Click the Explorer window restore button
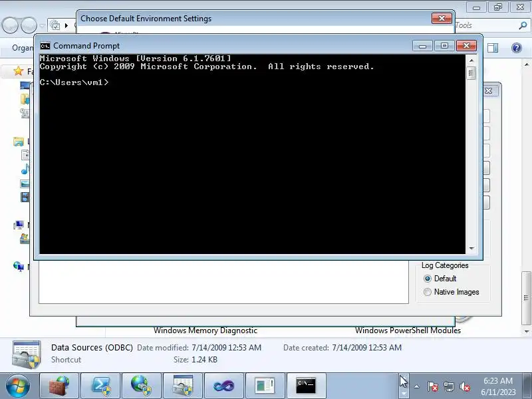The width and height of the screenshot is (532, 399). (x=497, y=7)
